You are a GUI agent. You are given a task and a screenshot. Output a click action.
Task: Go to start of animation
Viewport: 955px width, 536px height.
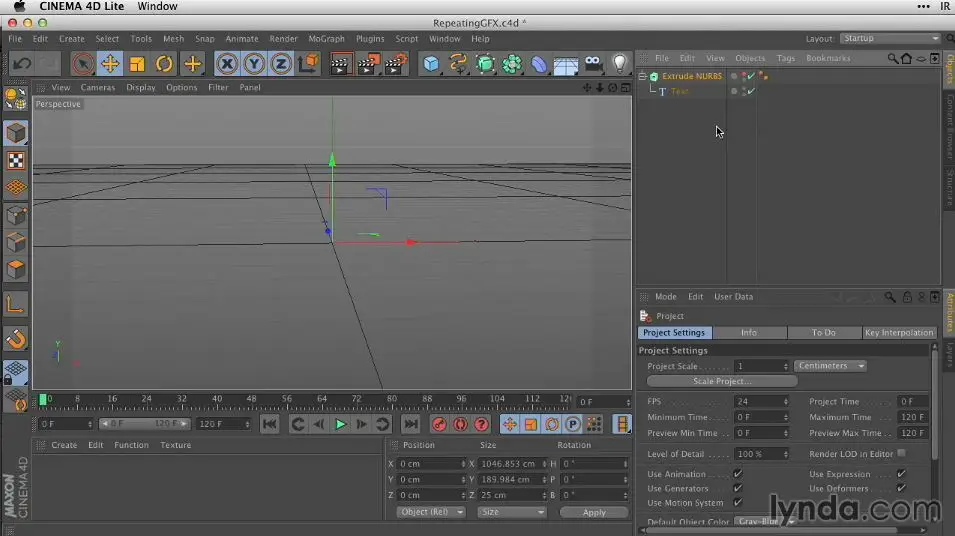pos(269,424)
